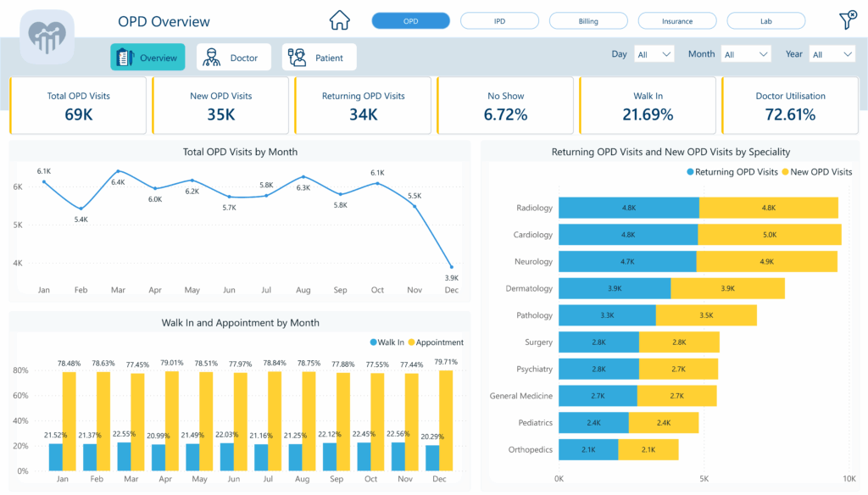This screenshot has width=868, height=495.
Task: Open the Insurance tab
Action: (x=677, y=20)
